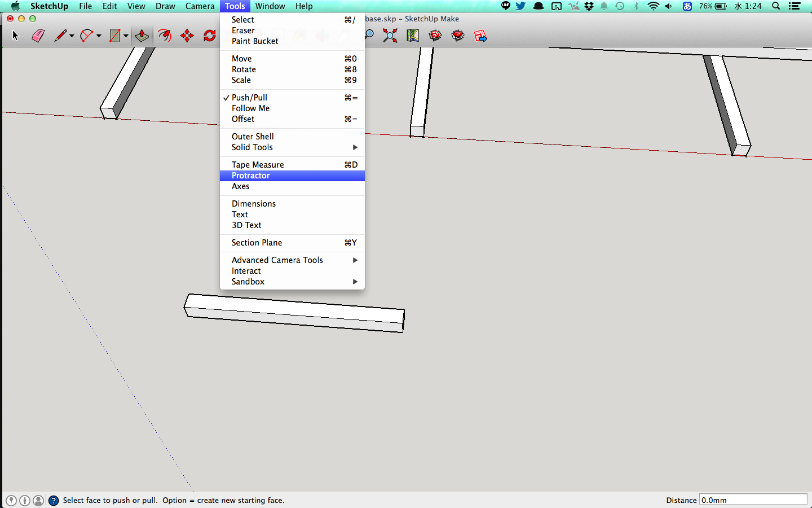Choose Protractor from the Tools menu

(251, 176)
